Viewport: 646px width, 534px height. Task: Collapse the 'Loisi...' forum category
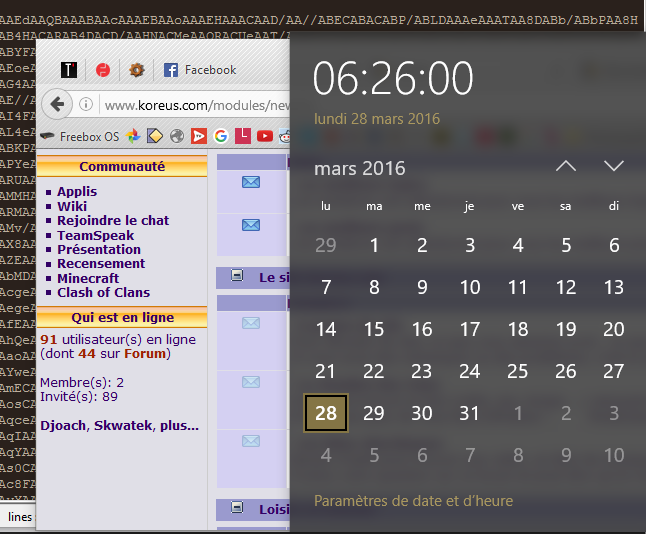coord(237,509)
